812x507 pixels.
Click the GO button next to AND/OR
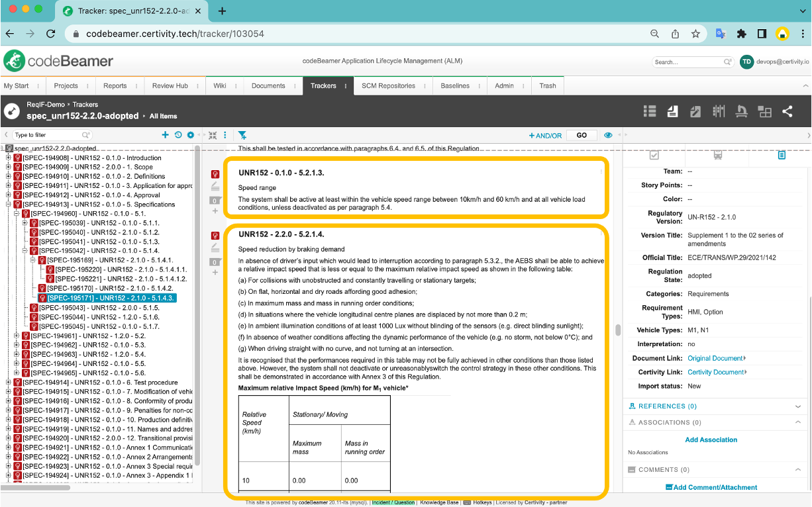582,135
